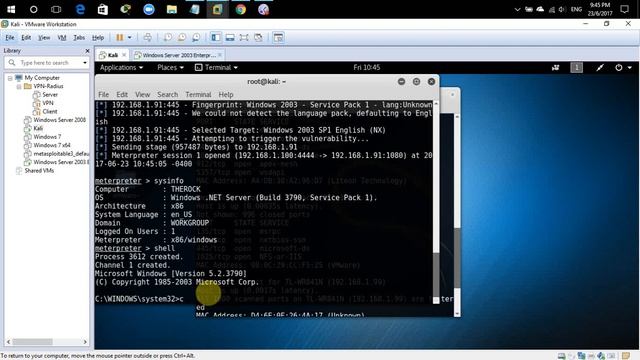Screen dimensions: 640x360
Task: Open VMware View menu
Action: click(44, 38)
